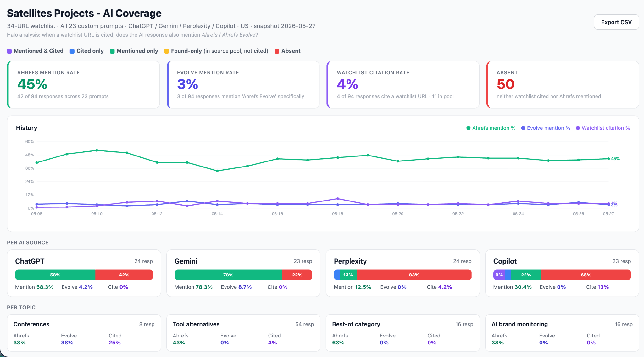Click Copilot Cite 13% value
The image size is (644, 357).
[x=603, y=287]
